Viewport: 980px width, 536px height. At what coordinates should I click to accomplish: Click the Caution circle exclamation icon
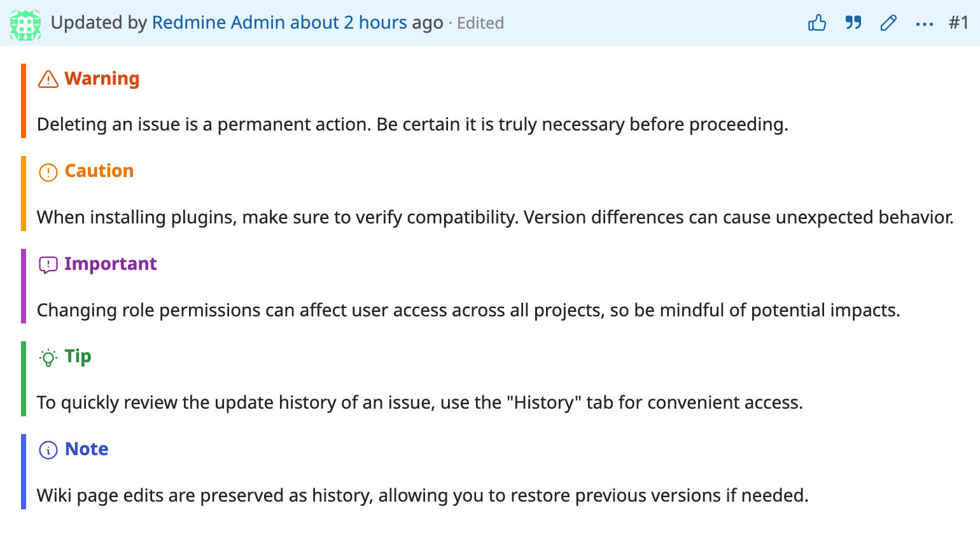pos(48,173)
